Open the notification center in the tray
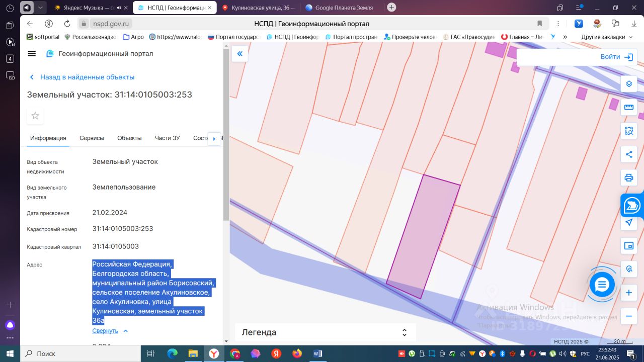This screenshot has width=644, height=362. click(x=631, y=353)
